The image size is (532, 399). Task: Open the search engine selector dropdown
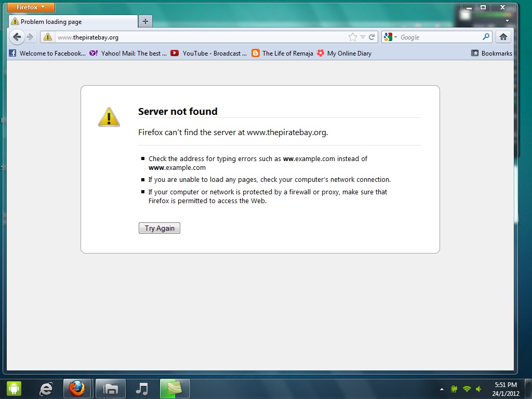pyautogui.click(x=390, y=37)
